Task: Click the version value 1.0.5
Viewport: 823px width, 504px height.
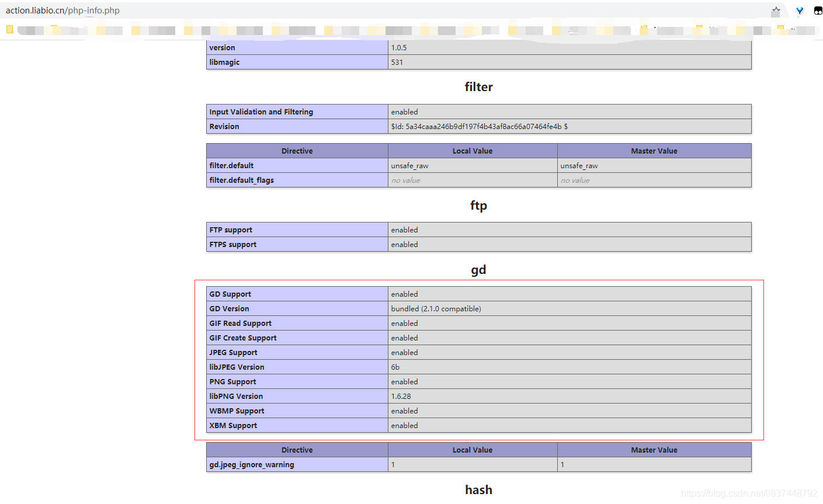Action: (x=399, y=48)
